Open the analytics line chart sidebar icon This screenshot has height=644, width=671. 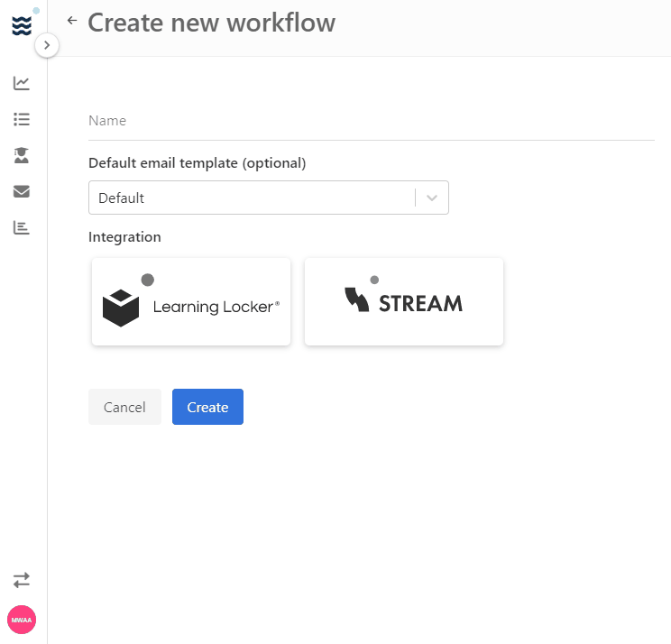[22, 83]
